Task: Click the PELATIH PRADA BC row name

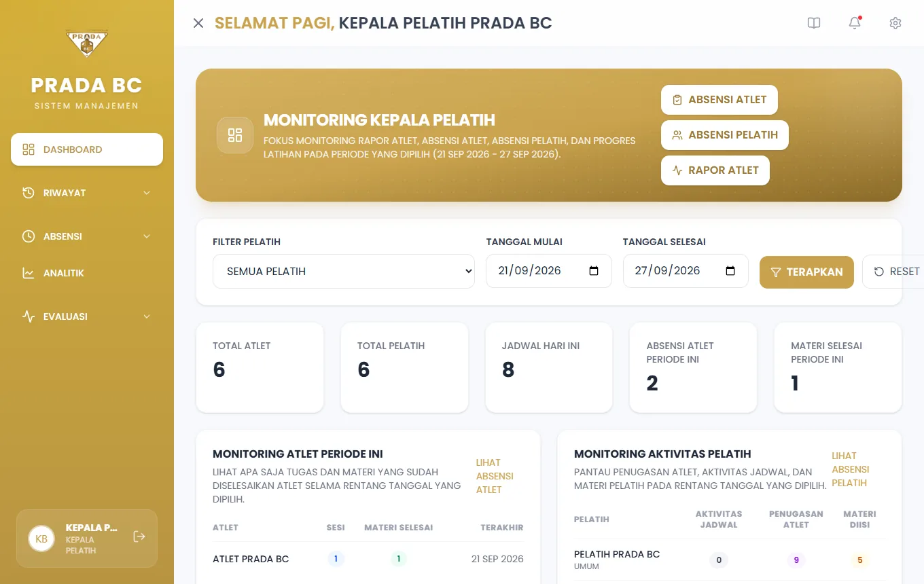Action: click(617, 554)
